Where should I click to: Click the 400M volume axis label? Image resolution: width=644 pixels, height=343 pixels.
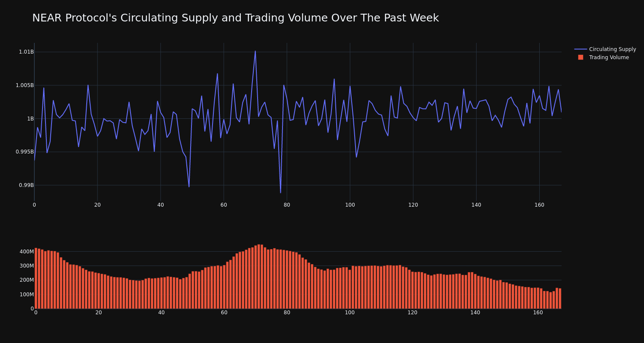(26, 252)
